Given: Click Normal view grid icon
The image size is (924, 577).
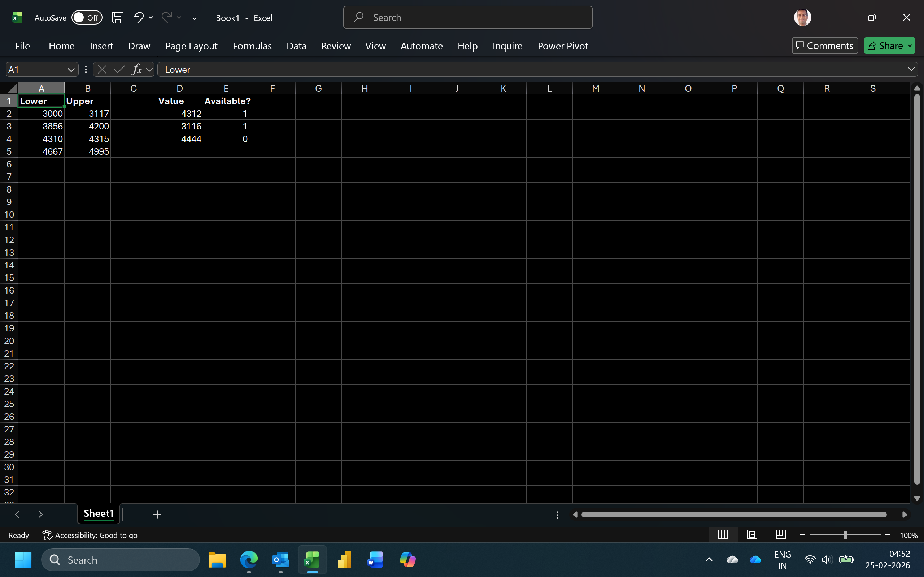Looking at the screenshot, I should click(x=723, y=535).
